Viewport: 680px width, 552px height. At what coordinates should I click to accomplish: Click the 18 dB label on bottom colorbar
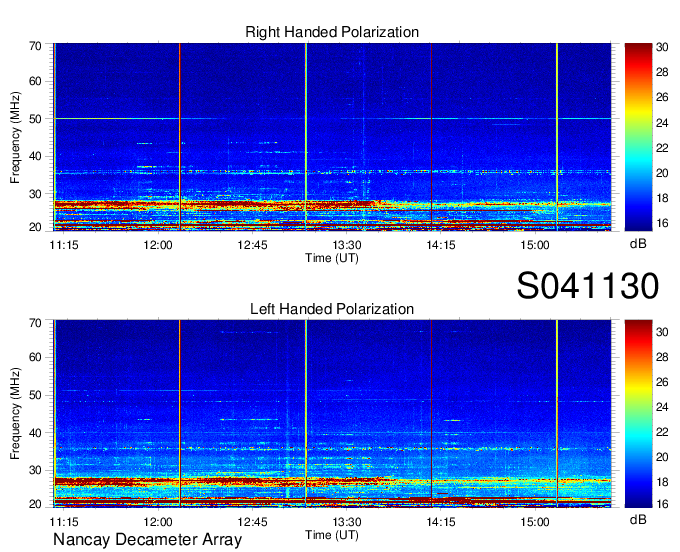(x=662, y=482)
